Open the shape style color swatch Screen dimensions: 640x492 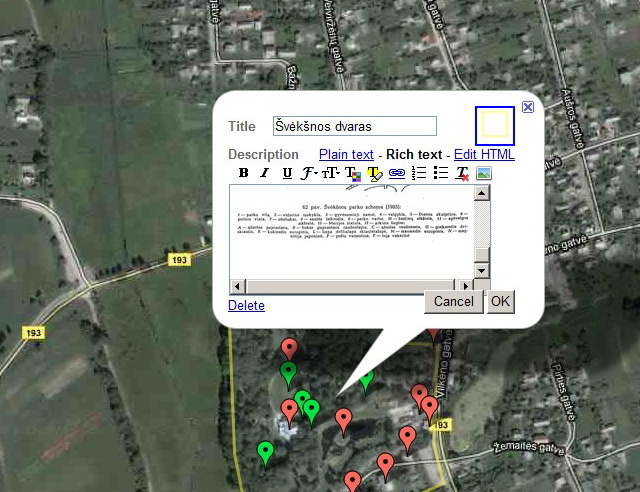(x=495, y=124)
